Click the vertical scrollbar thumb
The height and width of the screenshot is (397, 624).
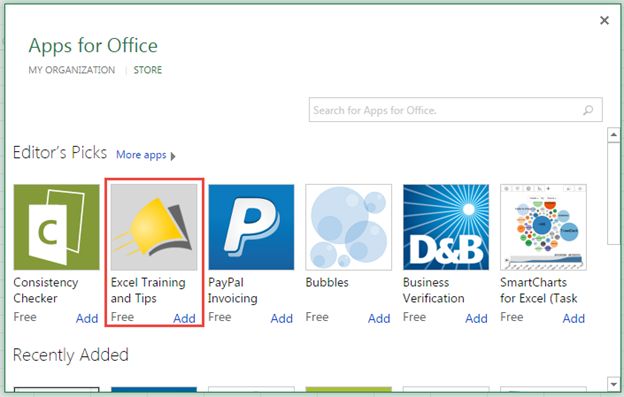614,193
